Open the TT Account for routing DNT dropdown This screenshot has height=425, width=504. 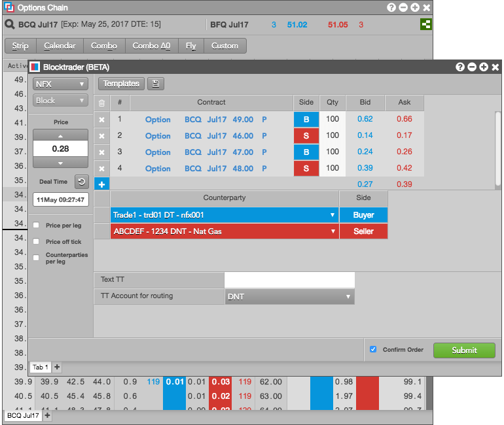[289, 297]
